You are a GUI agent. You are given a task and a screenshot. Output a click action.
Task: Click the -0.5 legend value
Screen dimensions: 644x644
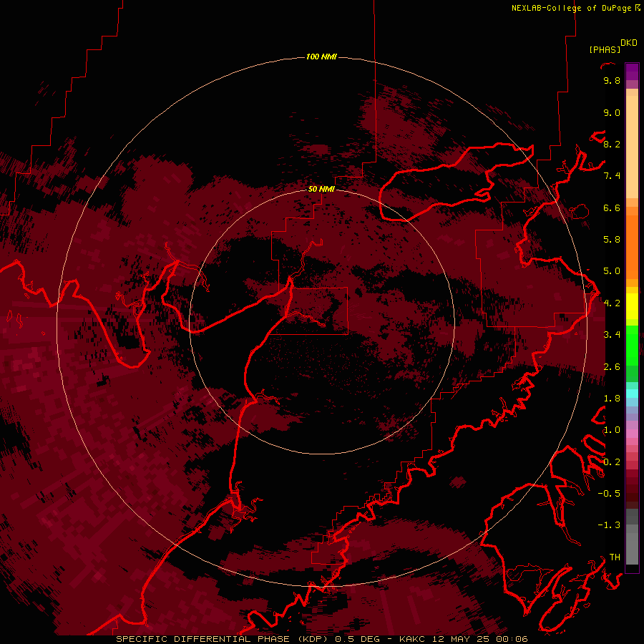[x=609, y=494]
